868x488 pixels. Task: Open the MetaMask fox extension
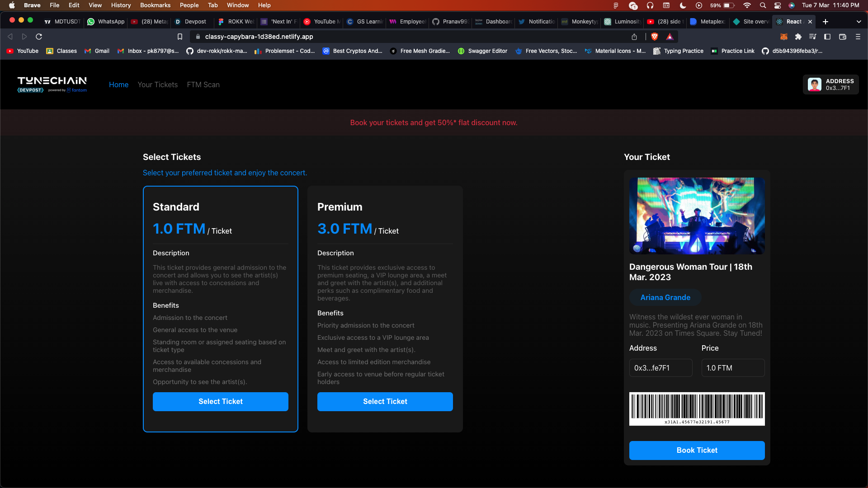[784, 37]
